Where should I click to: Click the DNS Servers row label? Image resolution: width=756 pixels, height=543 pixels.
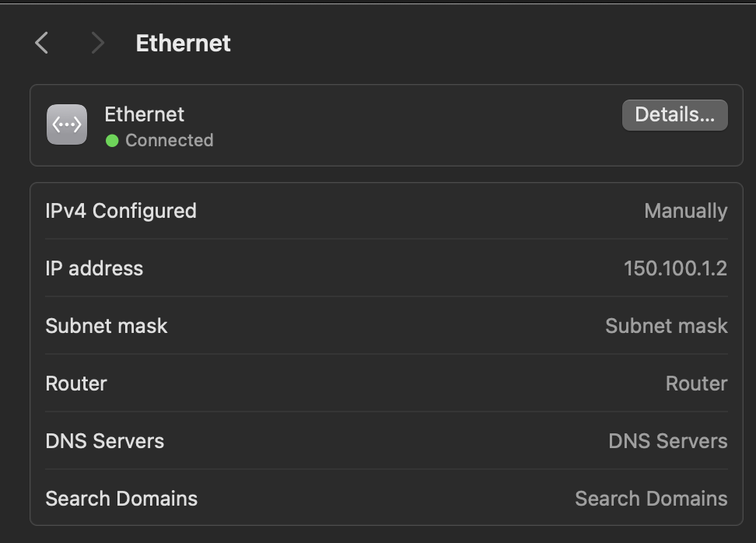[x=105, y=441]
